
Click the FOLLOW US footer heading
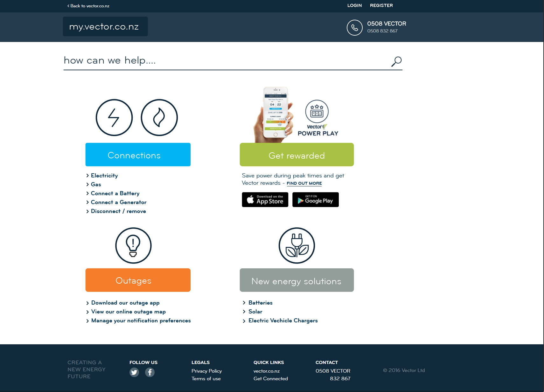click(x=143, y=362)
